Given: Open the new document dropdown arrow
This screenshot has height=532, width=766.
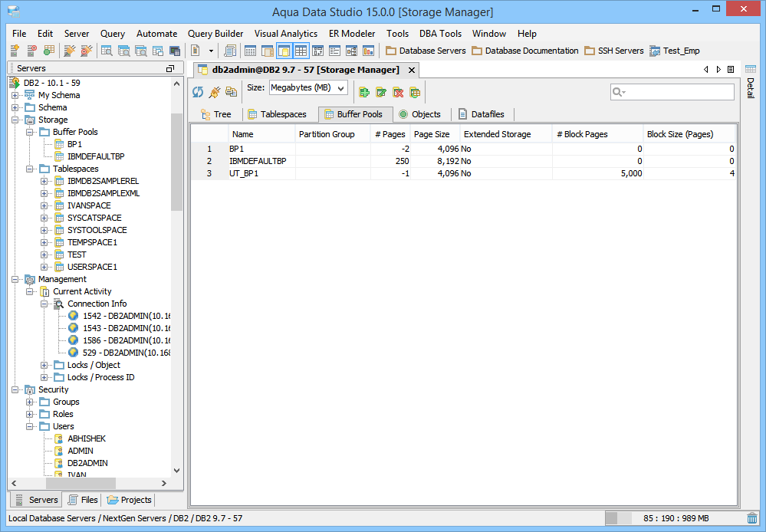Looking at the screenshot, I should (x=211, y=51).
